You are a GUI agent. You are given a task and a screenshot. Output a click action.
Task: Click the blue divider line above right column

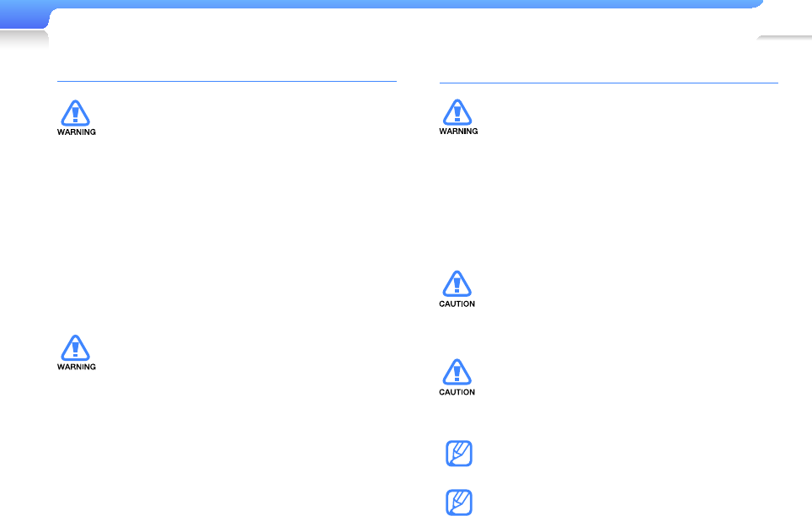608,83
